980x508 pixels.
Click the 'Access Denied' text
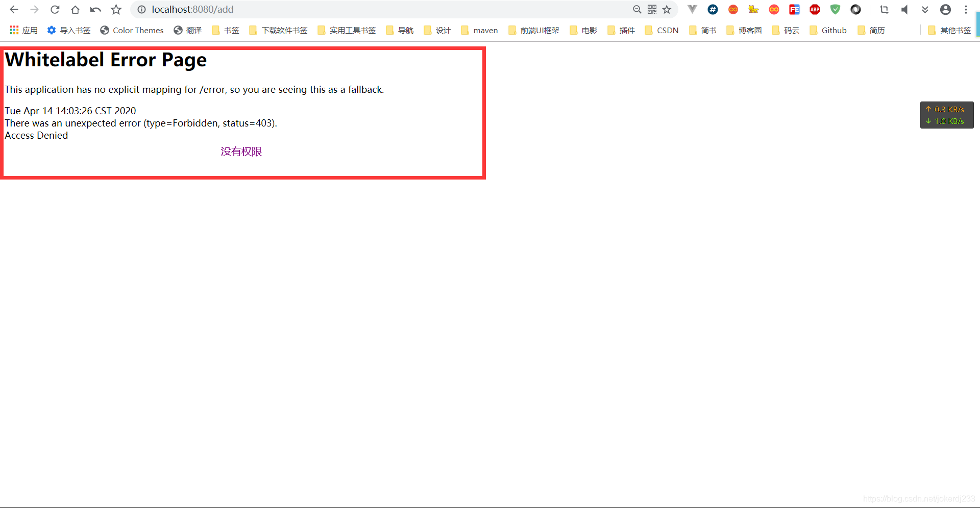point(36,135)
